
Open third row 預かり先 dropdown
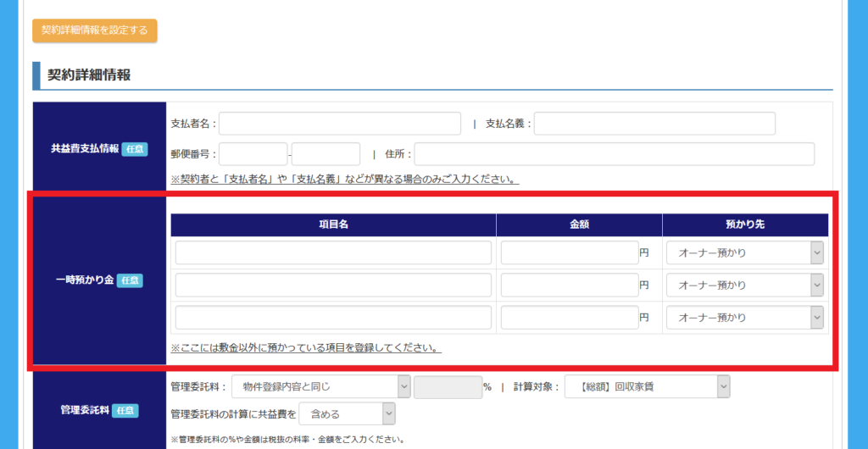745,318
